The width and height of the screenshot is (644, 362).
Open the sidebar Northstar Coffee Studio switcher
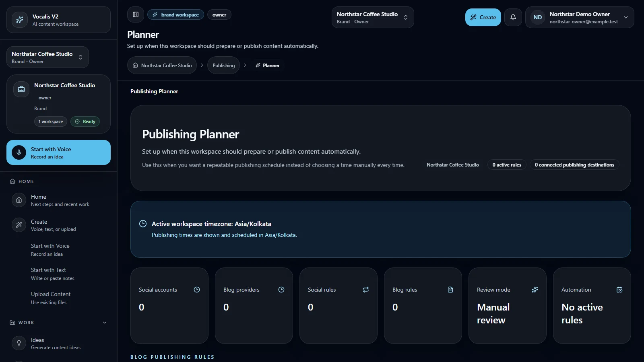(x=47, y=57)
